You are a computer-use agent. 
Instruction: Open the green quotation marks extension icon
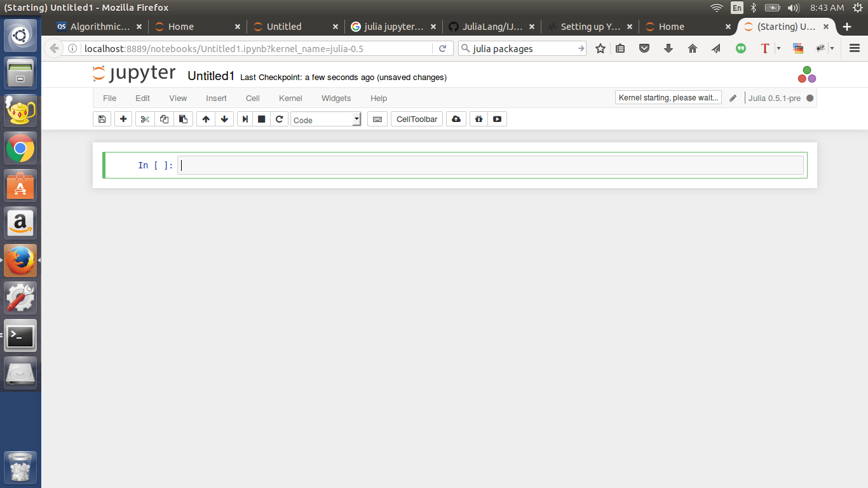click(x=741, y=48)
